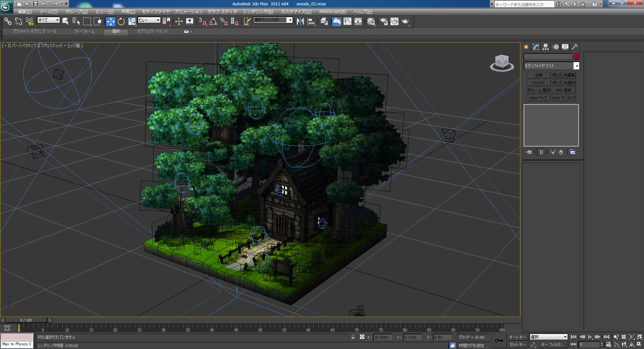Toggle the 3D Snaps button
This screenshot has width=644, height=349.
tap(203, 21)
